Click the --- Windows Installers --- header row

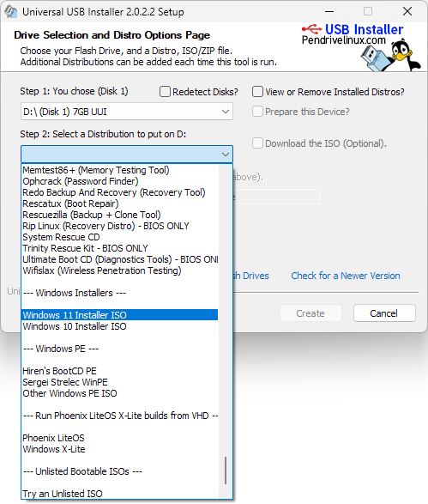pos(119,293)
